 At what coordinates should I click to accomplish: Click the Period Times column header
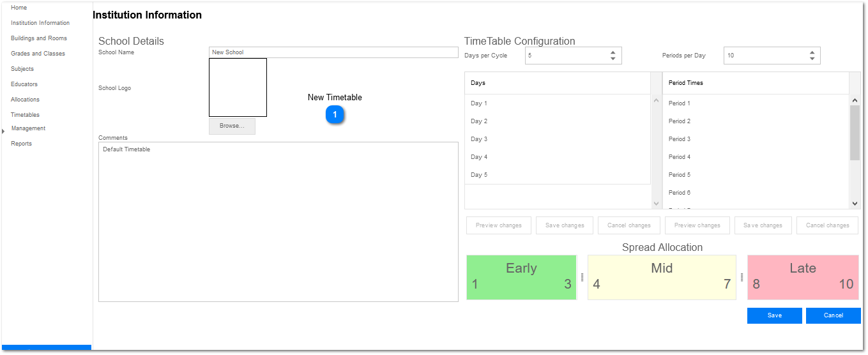click(756, 83)
